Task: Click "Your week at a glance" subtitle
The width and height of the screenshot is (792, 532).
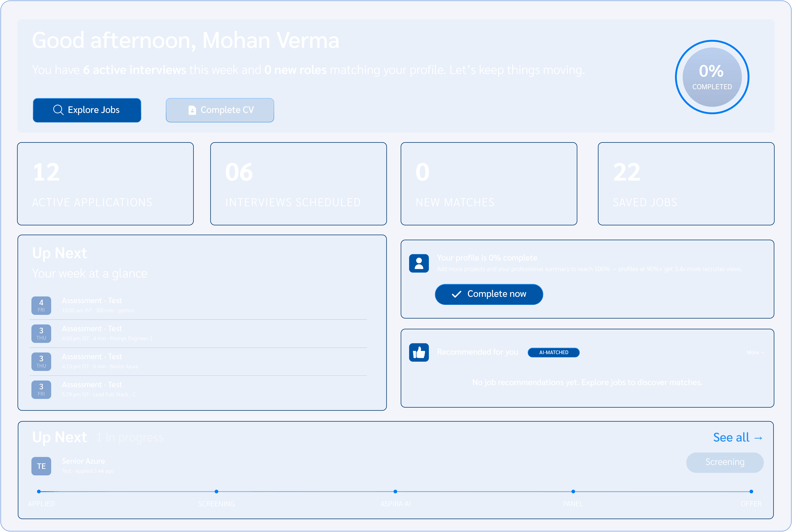Action: click(90, 273)
